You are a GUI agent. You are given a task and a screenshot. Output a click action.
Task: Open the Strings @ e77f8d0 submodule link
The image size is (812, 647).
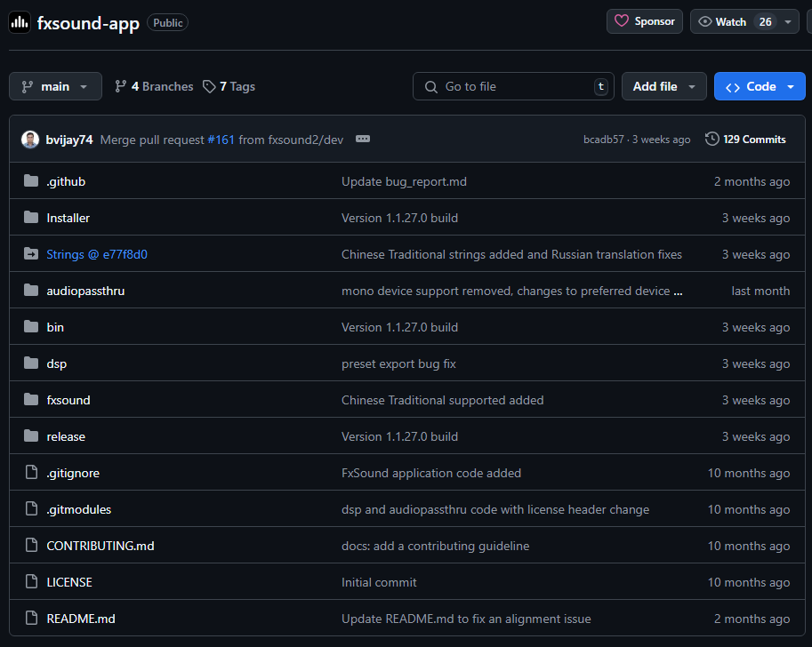tap(97, 255)
